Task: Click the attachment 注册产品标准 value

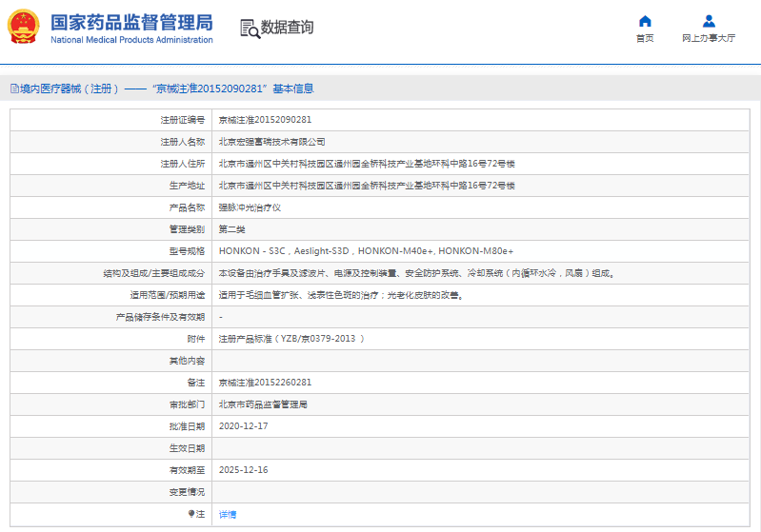Action: [291, 339]
